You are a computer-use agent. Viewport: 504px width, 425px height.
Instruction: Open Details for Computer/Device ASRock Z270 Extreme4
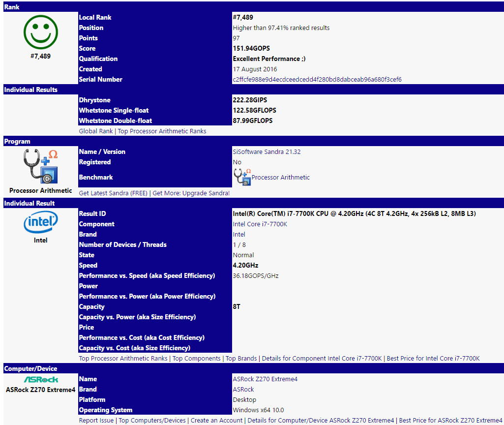(321, 421)
